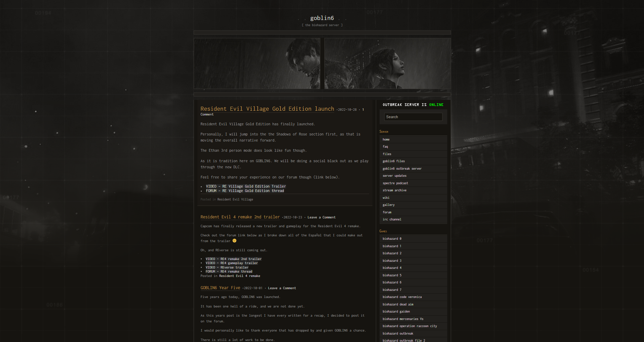Open the goblin6 files menu item
Viewport: 644px width, 342px height.
pos(413,161)
